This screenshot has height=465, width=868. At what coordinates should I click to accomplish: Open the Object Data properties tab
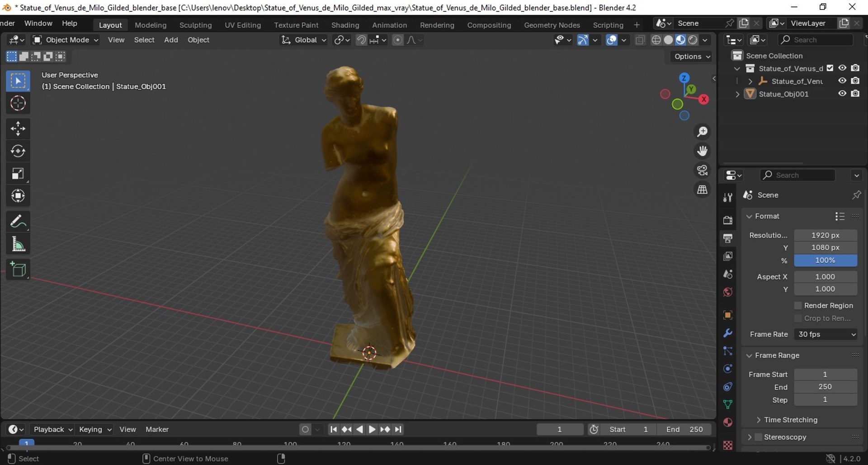728,404
